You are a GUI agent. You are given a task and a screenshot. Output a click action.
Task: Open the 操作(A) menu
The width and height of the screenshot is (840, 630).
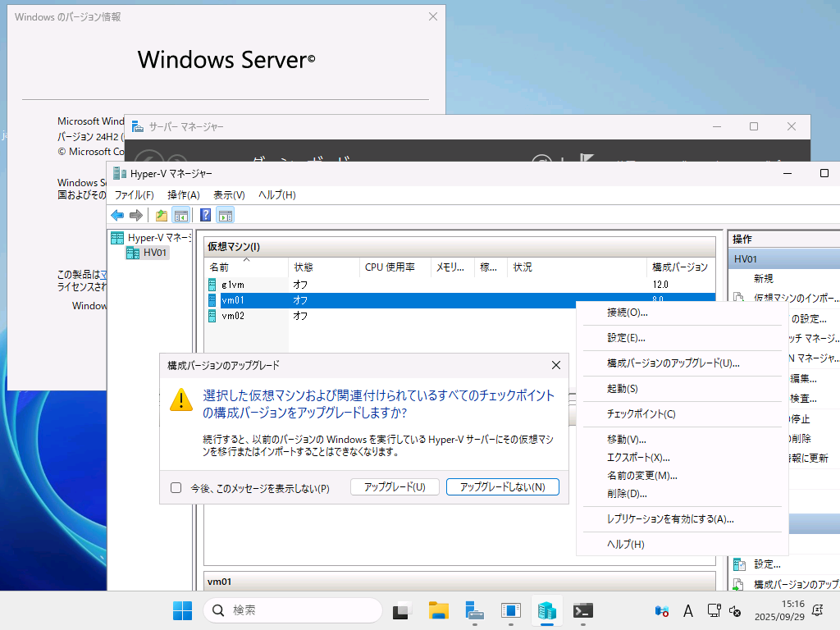(182, 194)
